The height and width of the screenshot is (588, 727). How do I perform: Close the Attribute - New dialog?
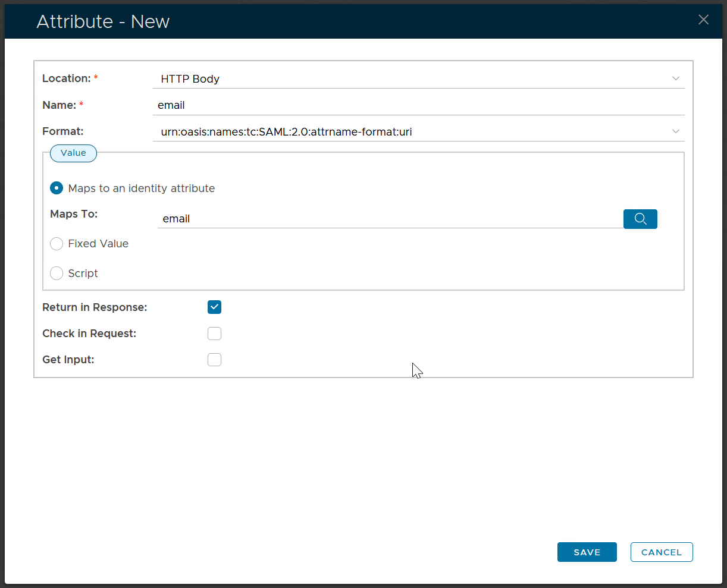(703, 20)
